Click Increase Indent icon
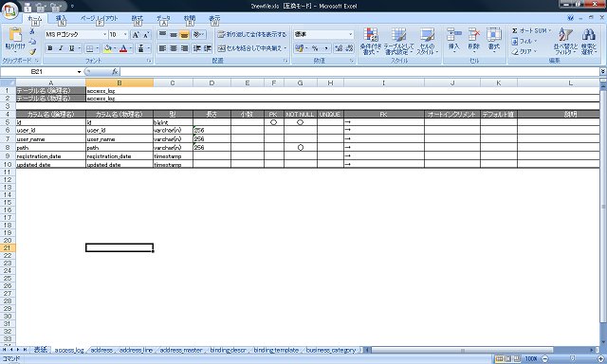 tap(208, 48)
